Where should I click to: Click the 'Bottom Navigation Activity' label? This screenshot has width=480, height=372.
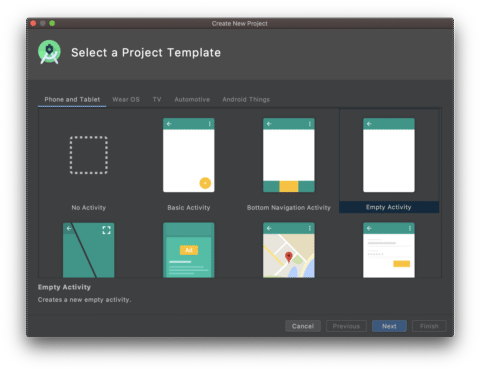[289, 207]
